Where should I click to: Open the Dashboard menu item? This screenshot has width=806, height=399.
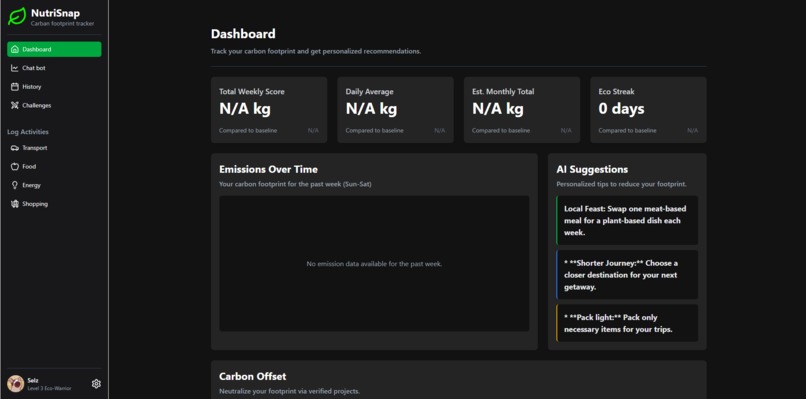[54, 49]
